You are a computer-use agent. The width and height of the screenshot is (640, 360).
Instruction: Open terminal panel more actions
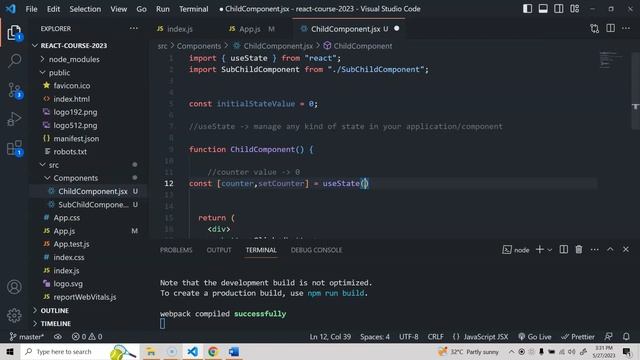[594, 249]
